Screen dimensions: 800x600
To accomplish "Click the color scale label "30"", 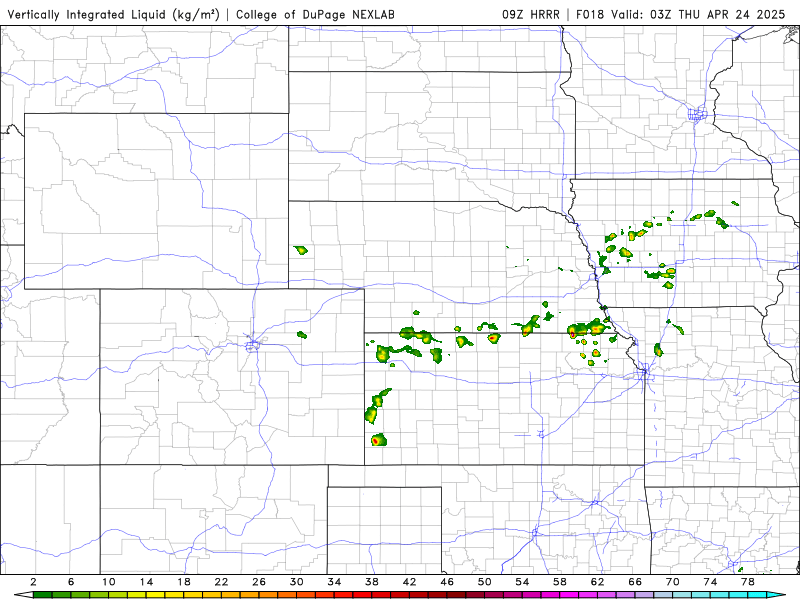I will (x=297, y=582).
